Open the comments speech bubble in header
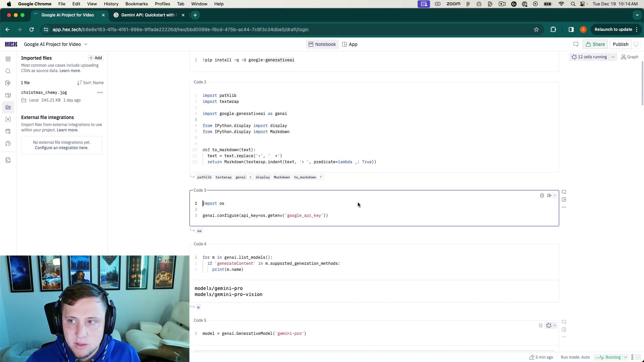The image size is (644, 362). (576, 44)
